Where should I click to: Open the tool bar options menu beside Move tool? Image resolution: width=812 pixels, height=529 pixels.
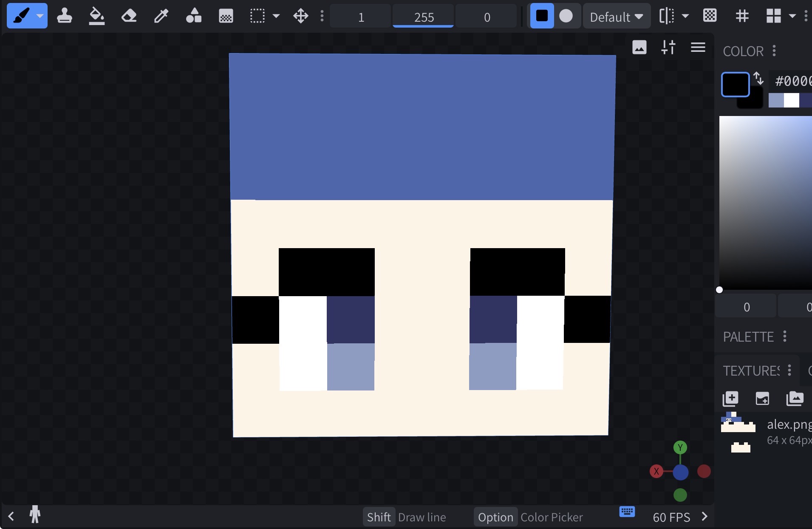click(x=322, y=16)
